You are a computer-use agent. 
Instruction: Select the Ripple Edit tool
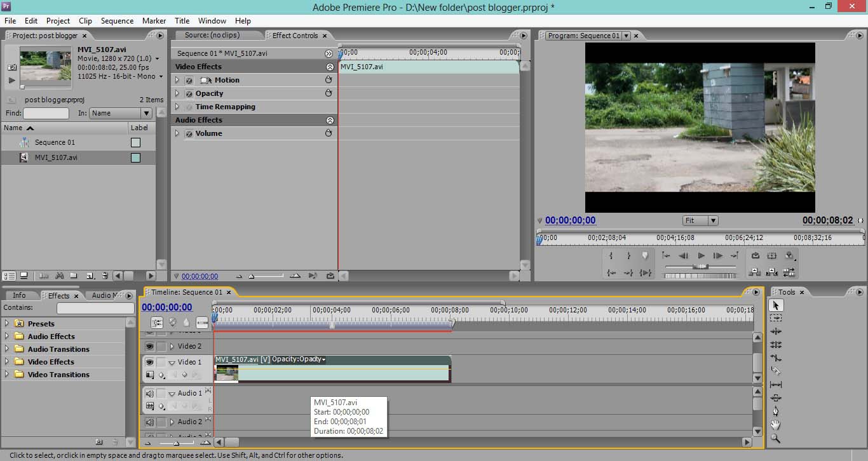776,331
